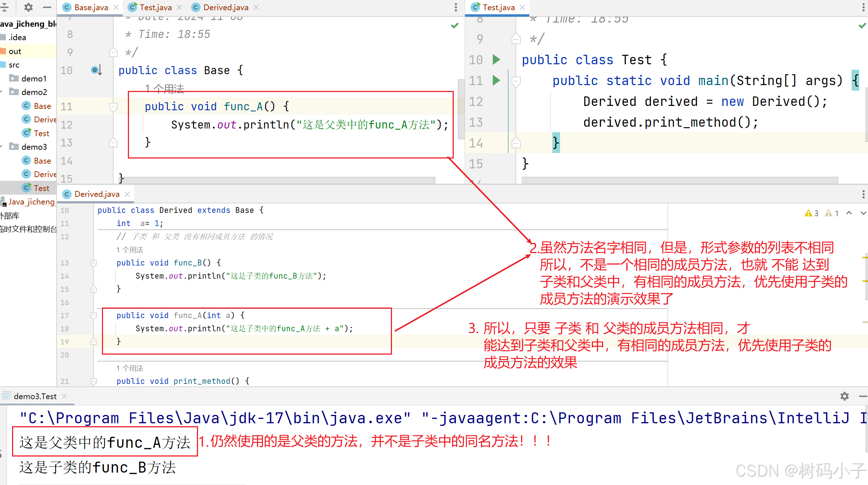Click the 3 warnings indicator

click(x=811, y=213)
